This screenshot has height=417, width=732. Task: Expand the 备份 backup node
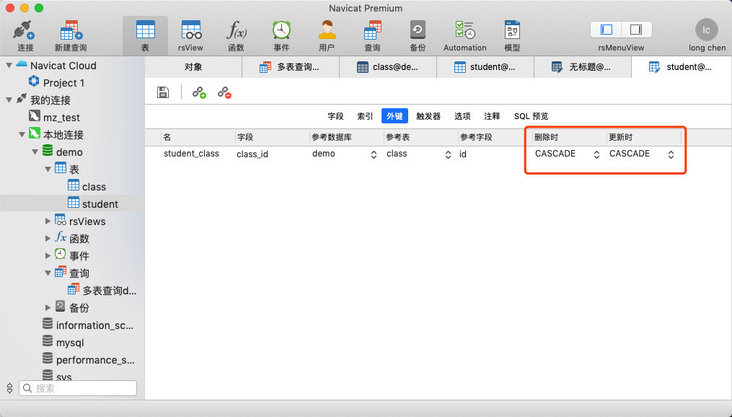pos(48,308)
